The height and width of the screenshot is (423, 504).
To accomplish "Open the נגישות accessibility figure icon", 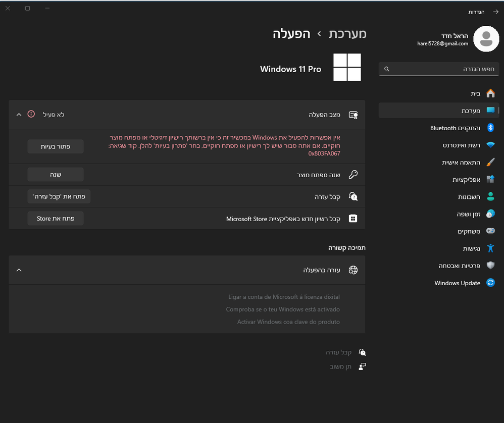I will pos(490,248).
